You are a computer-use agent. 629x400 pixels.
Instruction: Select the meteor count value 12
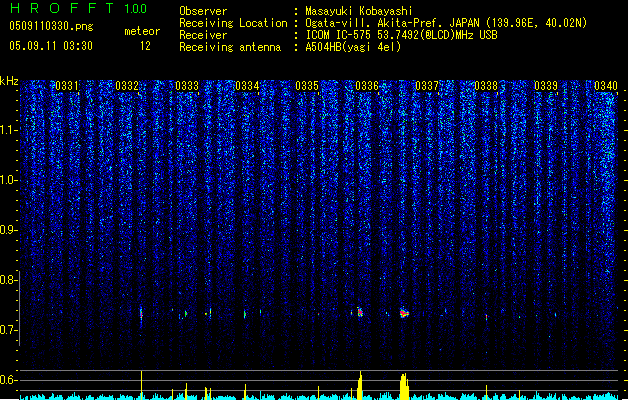coord(145,46)
